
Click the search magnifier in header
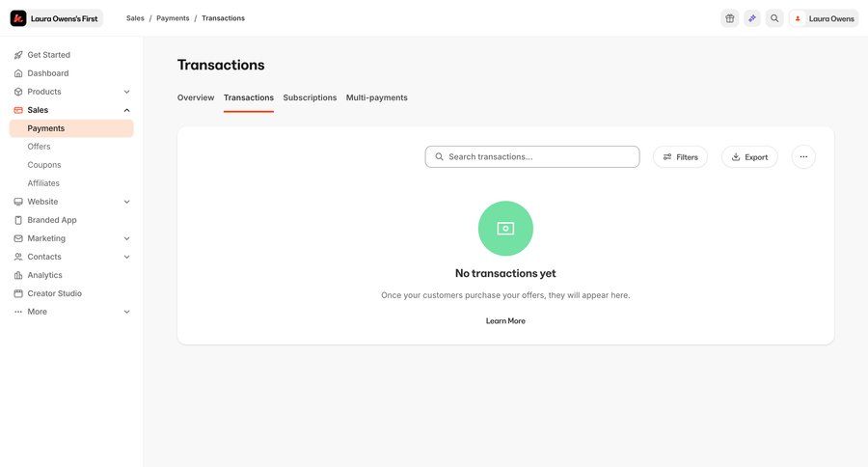point(774,18)
